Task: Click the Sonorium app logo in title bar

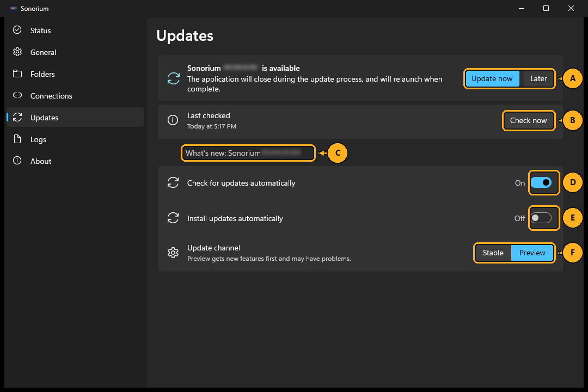Action: click(x=13, y=8)
